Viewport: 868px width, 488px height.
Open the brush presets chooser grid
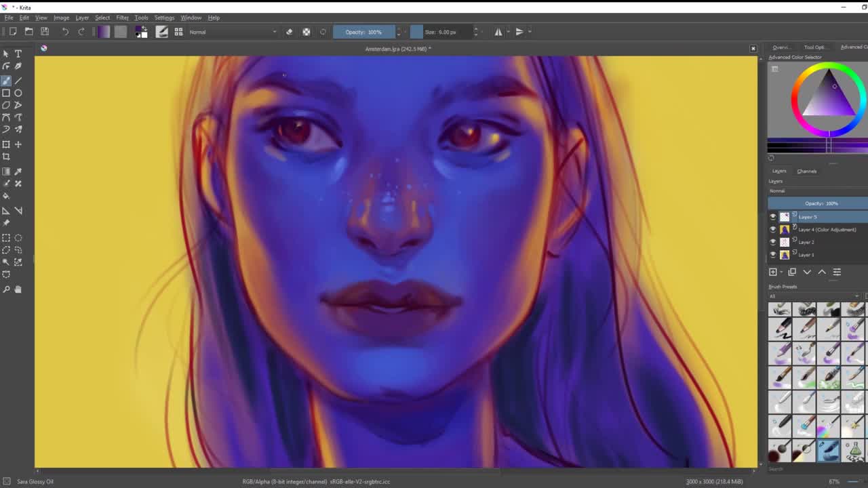(178, 32)
